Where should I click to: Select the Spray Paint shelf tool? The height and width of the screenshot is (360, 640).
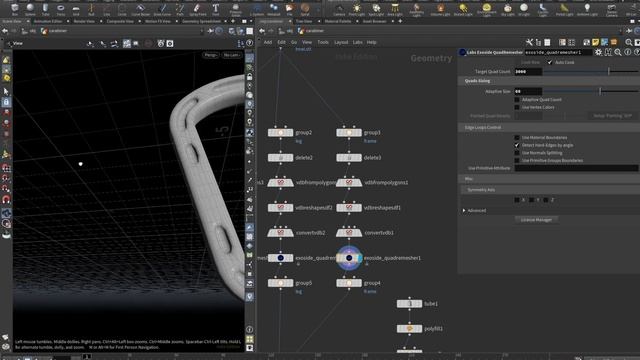(x=198, y=9)
